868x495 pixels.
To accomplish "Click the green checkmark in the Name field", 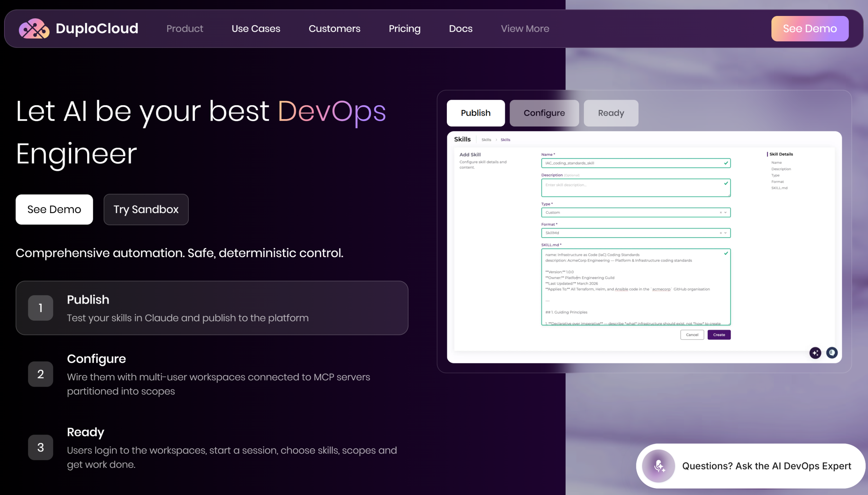I will [x=726, y=163].
